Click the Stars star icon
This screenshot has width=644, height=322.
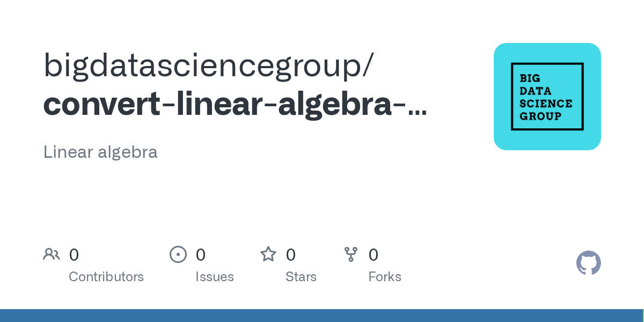[268, 254]
